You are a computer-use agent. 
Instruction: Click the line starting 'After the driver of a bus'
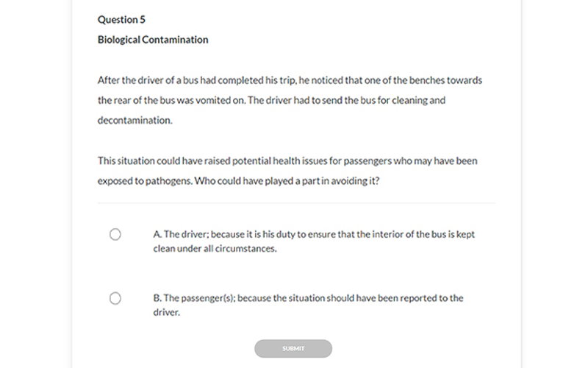(290, 80)
